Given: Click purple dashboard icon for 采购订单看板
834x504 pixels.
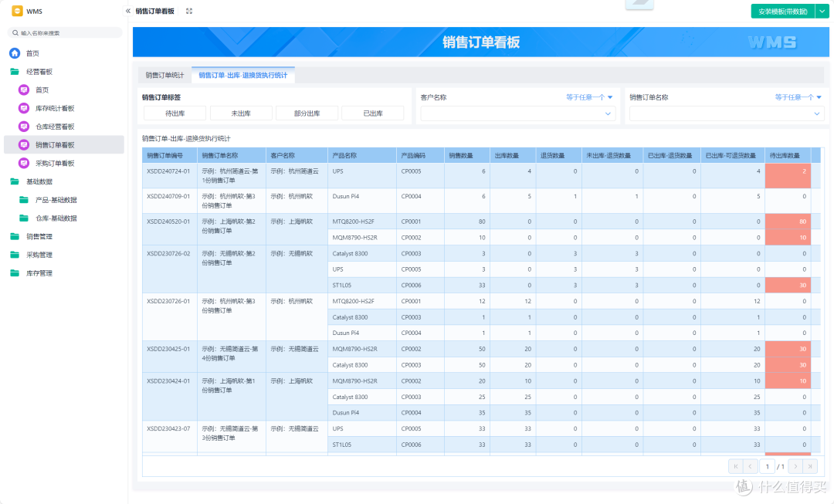Looking at the screenshot, I should coord(23,163).
